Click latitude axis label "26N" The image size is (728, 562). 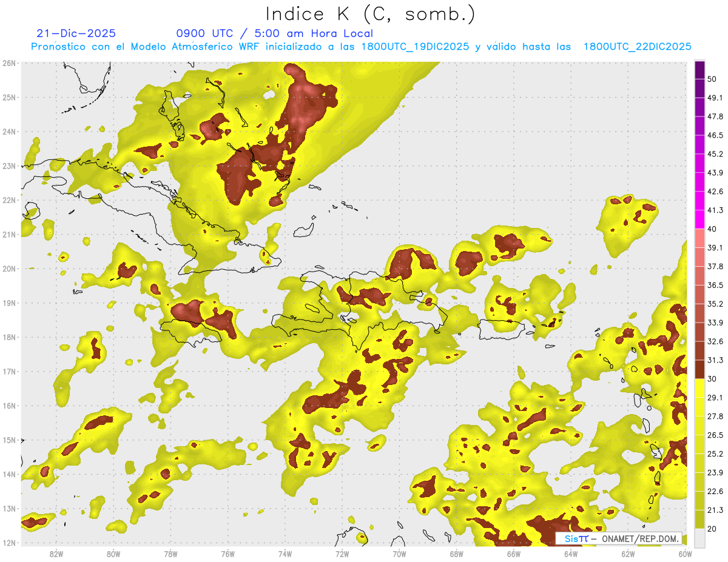(x=8, y=63)
